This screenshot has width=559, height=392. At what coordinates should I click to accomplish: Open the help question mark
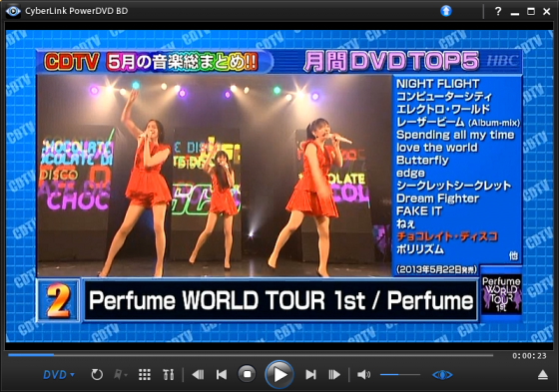coord(498,11)
